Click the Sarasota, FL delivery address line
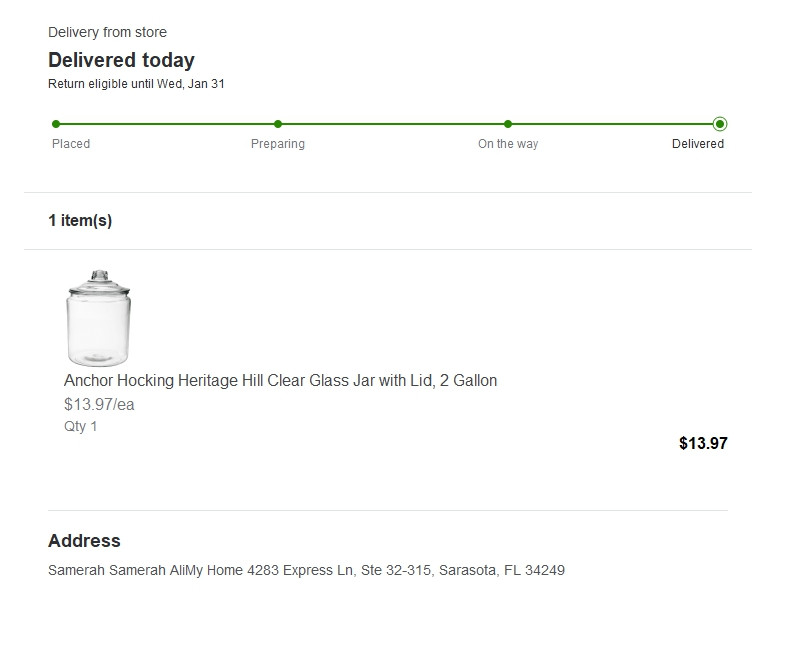 pos(306,570)
